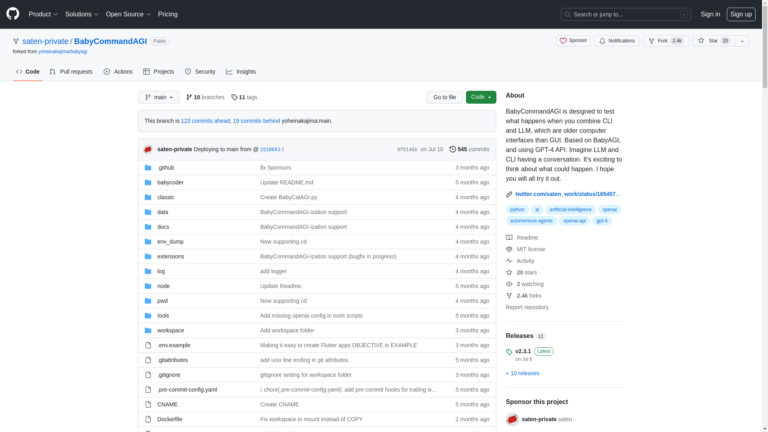768x432 pixels.
Task: Open the Insights tab
Action: click(x=241, y=72)
